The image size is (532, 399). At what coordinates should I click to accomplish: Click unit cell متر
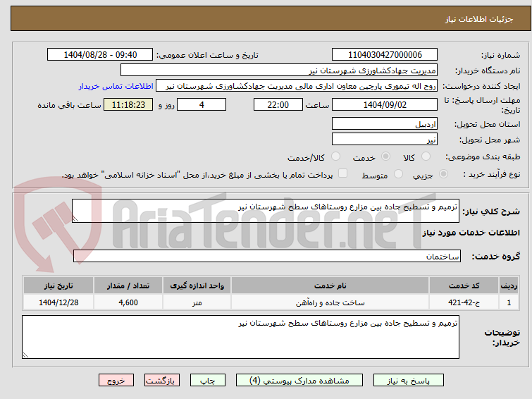click(197, 302)
